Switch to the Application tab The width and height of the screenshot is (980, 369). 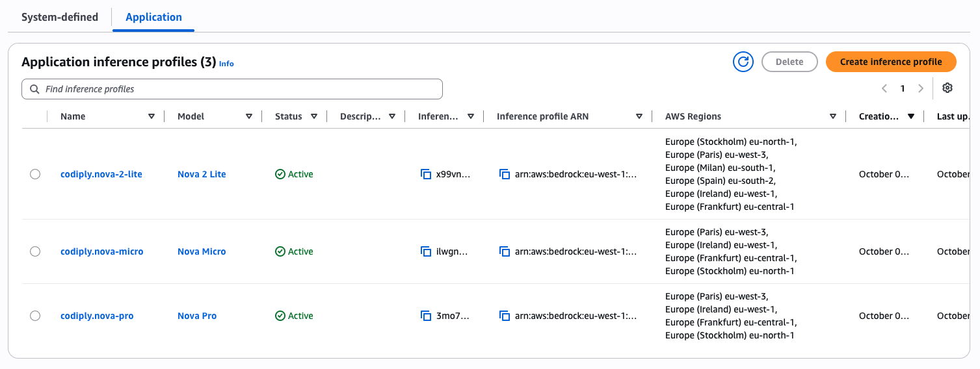point(153,17)
